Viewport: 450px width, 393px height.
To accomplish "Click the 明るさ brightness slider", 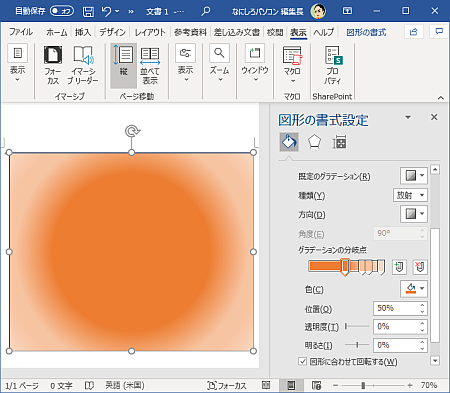I will click(x=357, y=345).
